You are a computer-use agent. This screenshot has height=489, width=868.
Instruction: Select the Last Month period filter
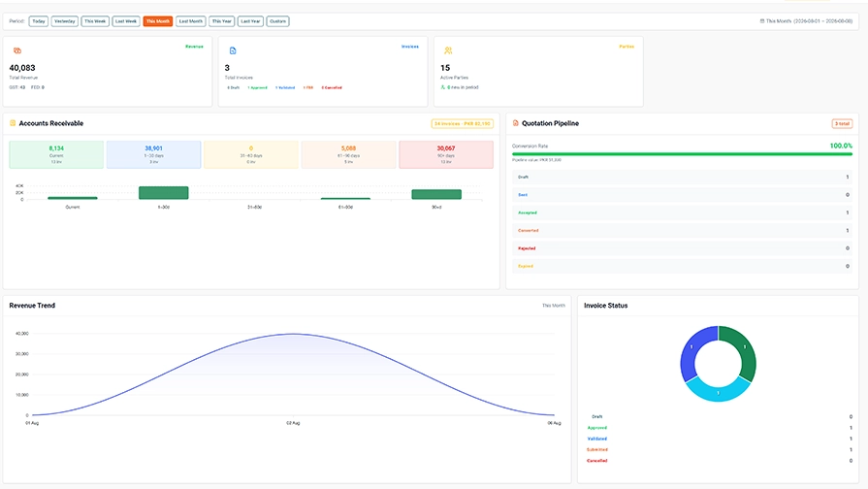(x=191, y=21)
